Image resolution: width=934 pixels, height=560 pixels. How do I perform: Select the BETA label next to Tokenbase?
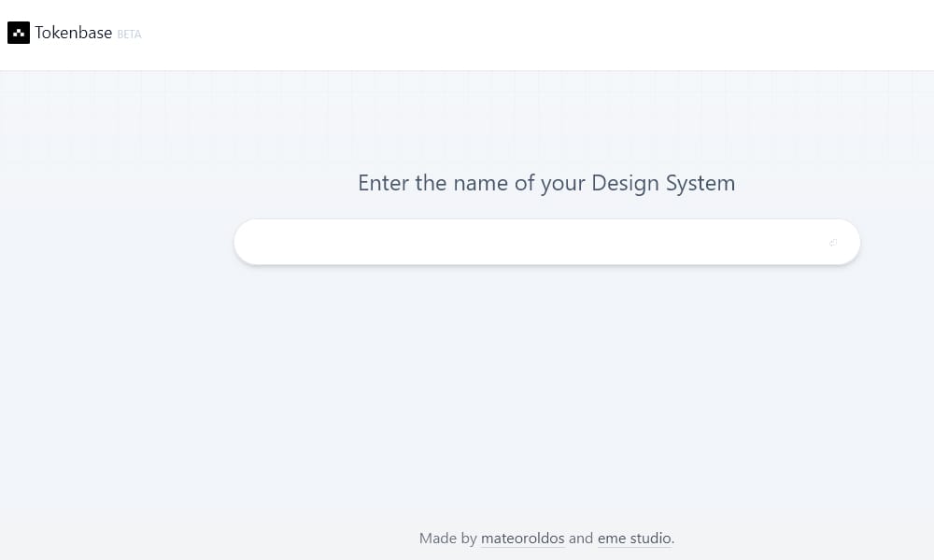point(129,34)
